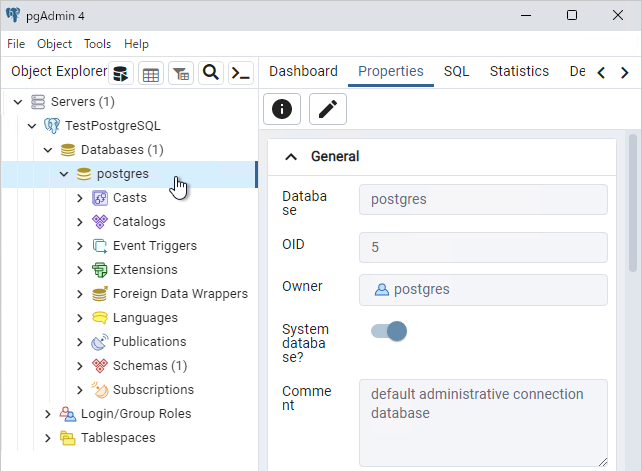Select the Tablespaces tree label

pyautogui.click(x=118, y=438)
